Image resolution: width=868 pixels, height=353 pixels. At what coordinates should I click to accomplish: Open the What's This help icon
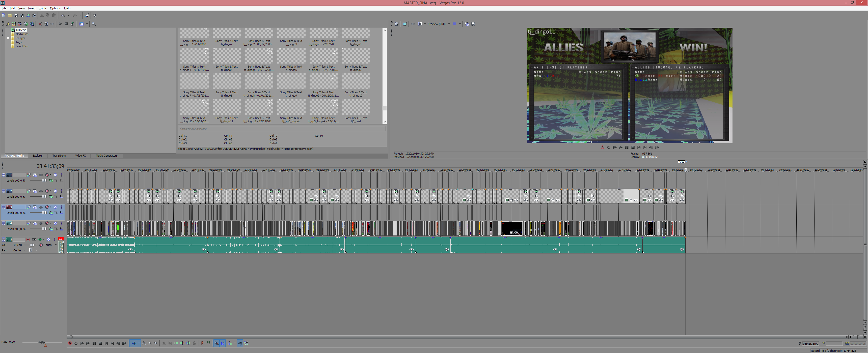click(x=95, y=15)
